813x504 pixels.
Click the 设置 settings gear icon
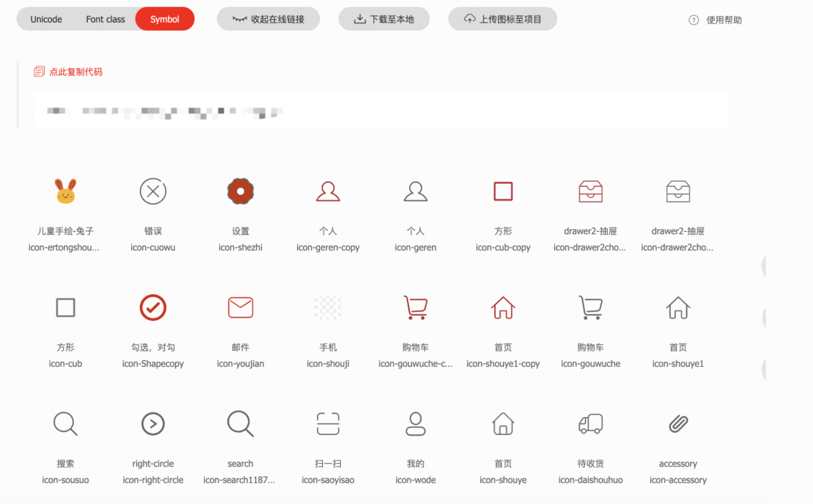240,191
